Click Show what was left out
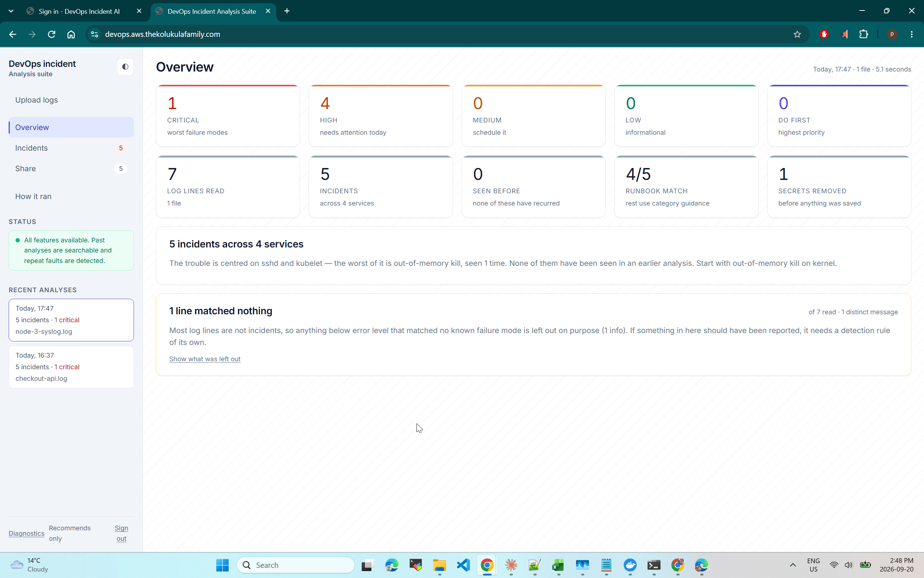 pyautogui.click(x=205, y=359)
